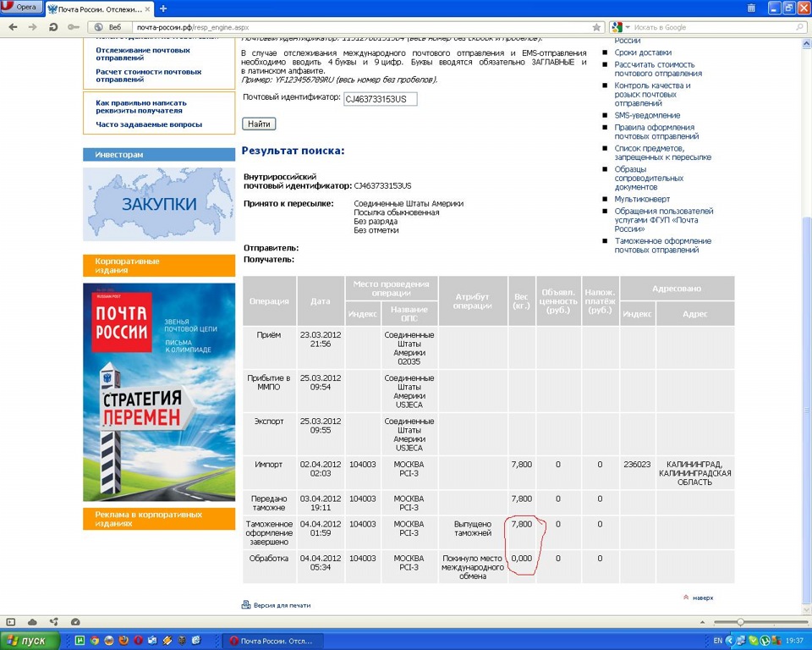Open SMS-уведомление link
This screenshot has height=650, width=812.
(647, 115)
